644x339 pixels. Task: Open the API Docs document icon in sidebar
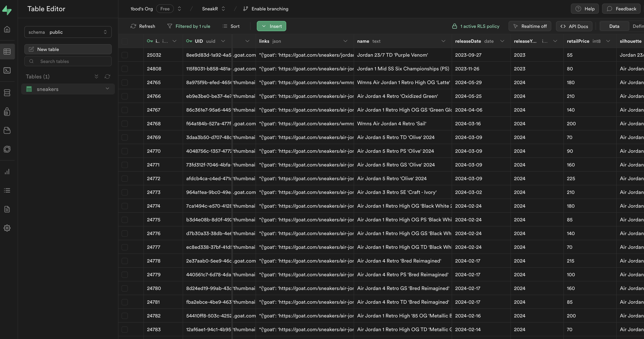[7, 209]
